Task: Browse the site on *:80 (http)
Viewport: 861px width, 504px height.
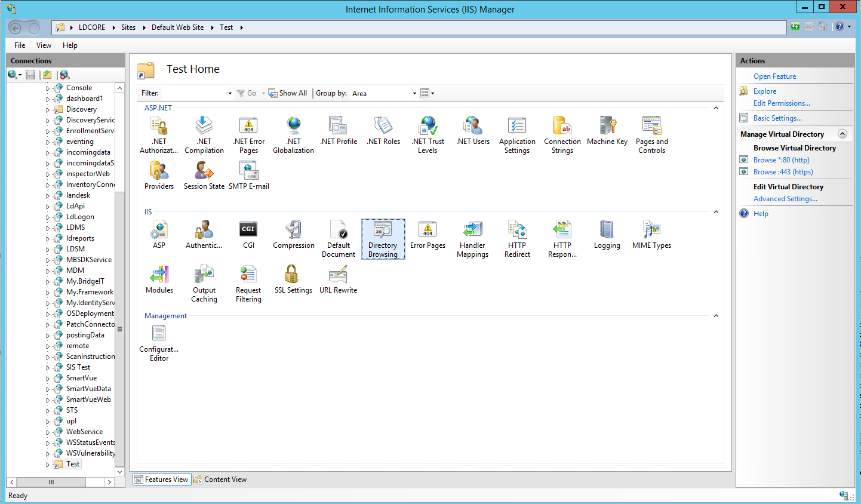Action: [x=781, y=160]
